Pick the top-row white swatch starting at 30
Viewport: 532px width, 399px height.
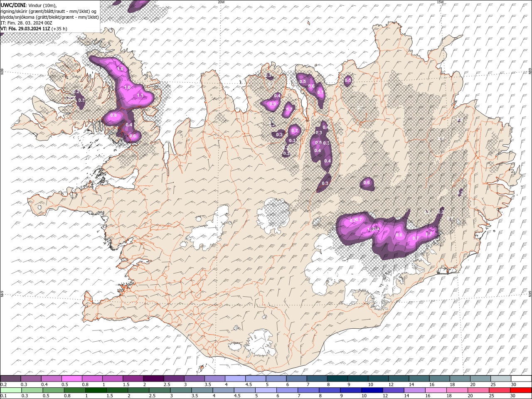(521, 378)
